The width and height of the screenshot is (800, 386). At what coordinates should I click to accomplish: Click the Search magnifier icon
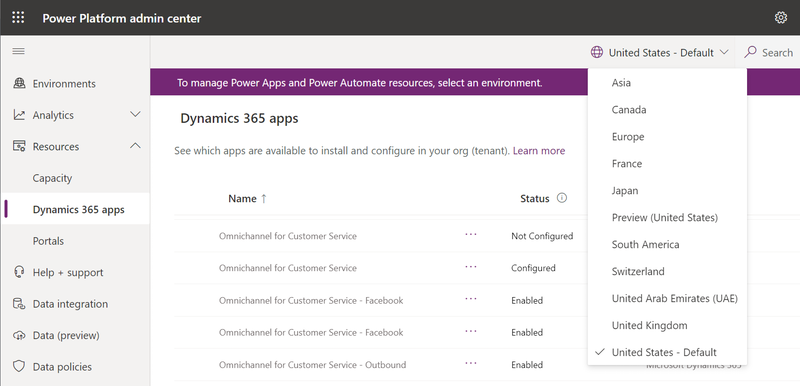750,52
